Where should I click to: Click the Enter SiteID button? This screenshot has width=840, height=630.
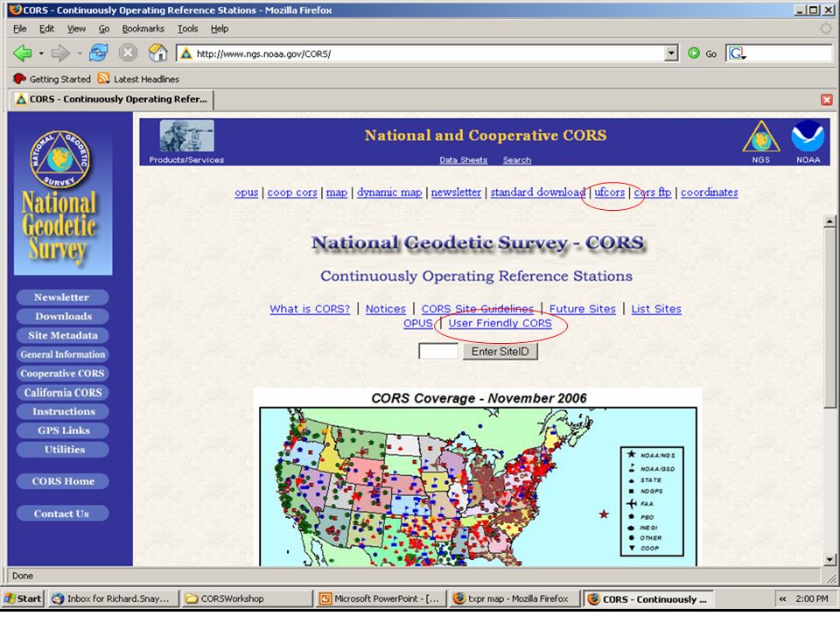500,352
